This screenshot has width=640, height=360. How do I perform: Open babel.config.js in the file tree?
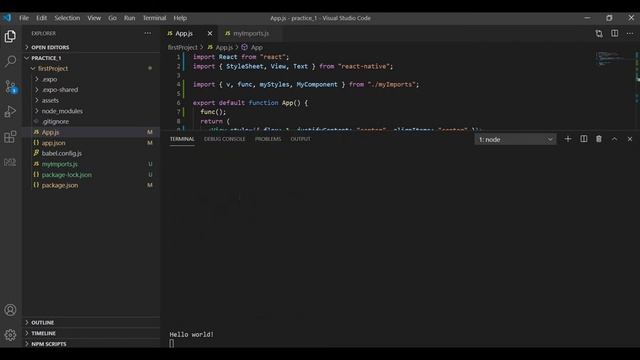91,153
